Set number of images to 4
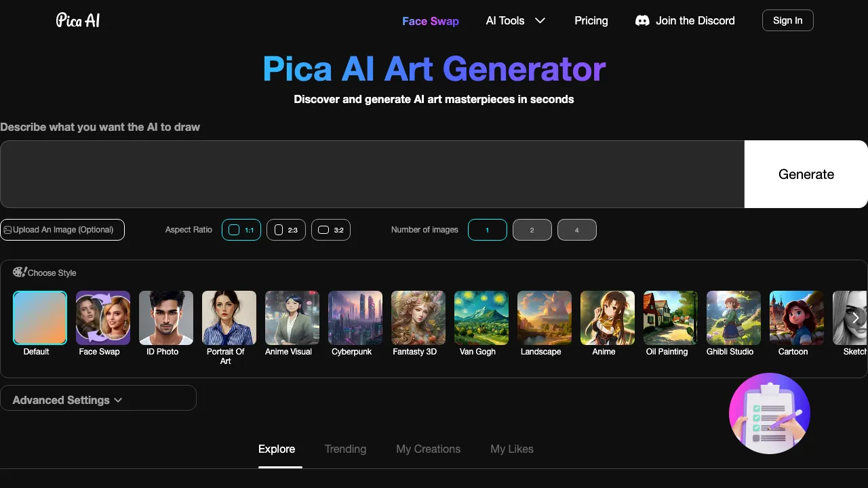Screen dimensions: 868x488 [576, 230]
